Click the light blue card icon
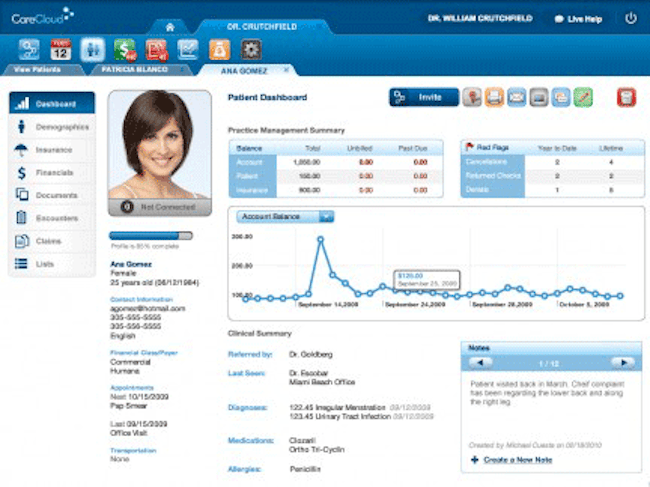Viewport: 650px width, 487px height. pyautogui.click(x=561, y=97)
